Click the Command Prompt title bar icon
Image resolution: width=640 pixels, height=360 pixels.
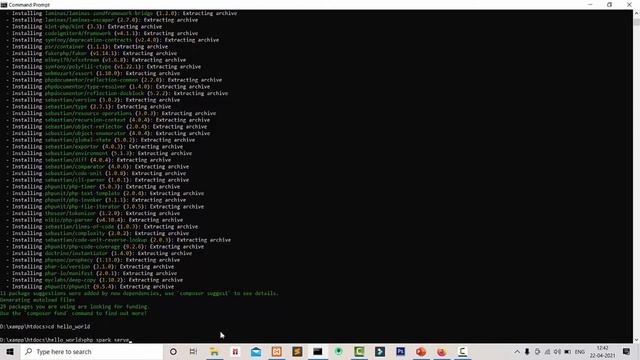coord(4,4)
